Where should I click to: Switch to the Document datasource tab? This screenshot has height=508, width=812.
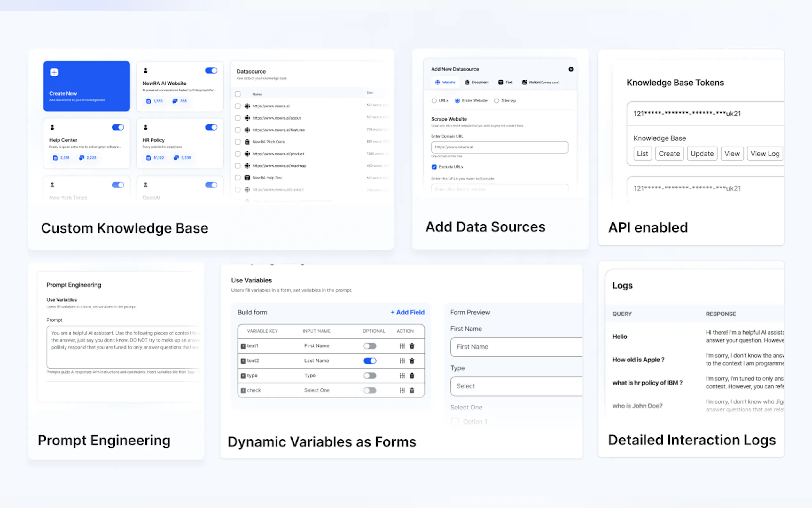(477, 82)
